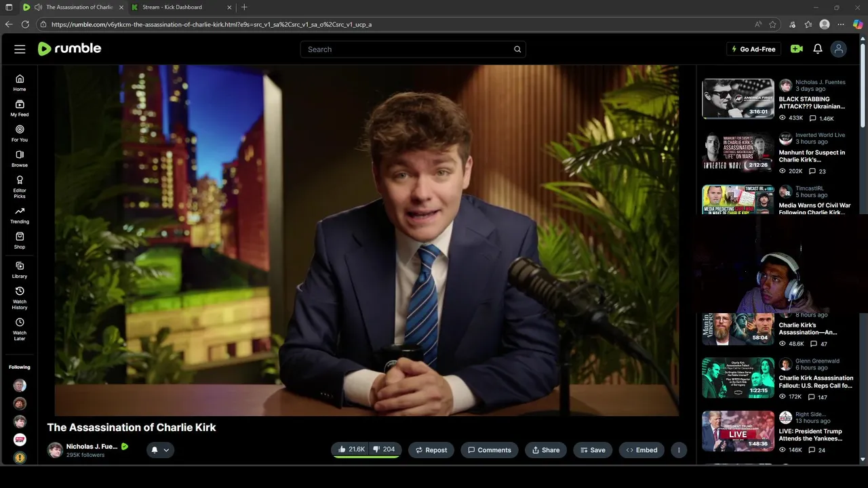Screen dimensions: 868x488
Task: Open Charlie Kirk Assassination Fallout thumbnail
Action: [x=738, y=378]
